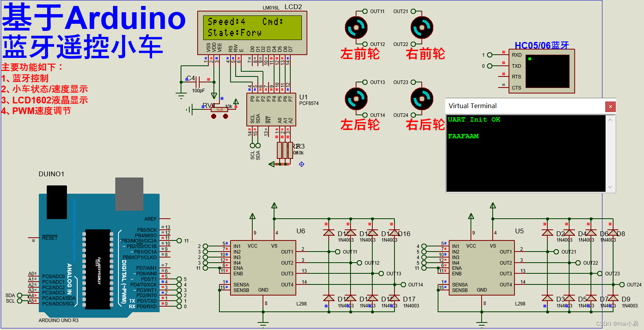This screenshot has width=644, height=330.
Task: Click OUT13 terminal at left rear motor
Action: click(365, 82)
